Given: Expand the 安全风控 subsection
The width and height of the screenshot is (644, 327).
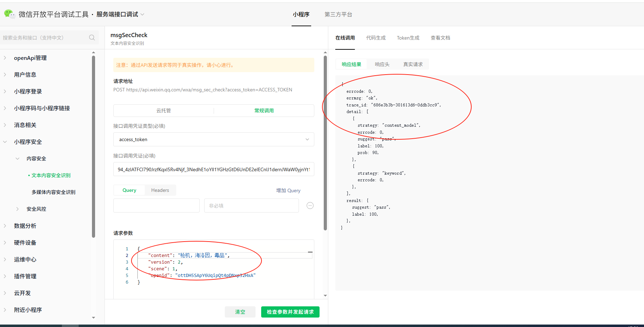Looking at the screenshot, I should pyautogui.click(x=17, y=209).
